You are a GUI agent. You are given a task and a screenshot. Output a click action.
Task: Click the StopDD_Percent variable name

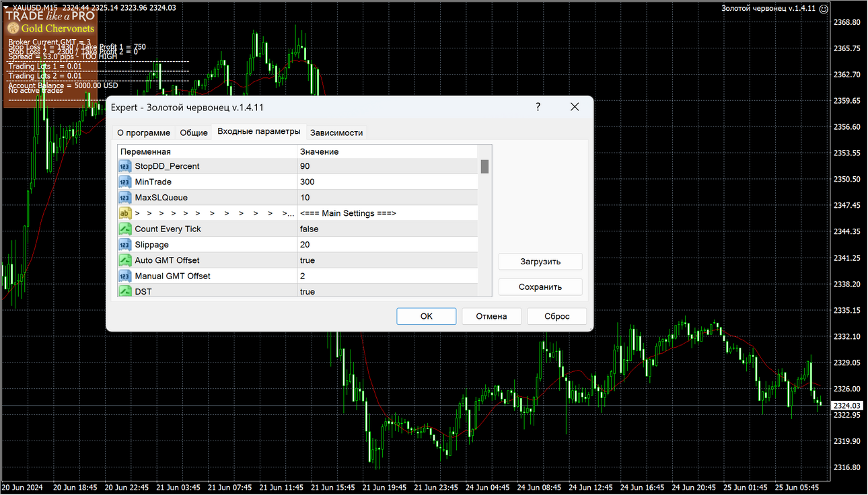click(167, 166)
